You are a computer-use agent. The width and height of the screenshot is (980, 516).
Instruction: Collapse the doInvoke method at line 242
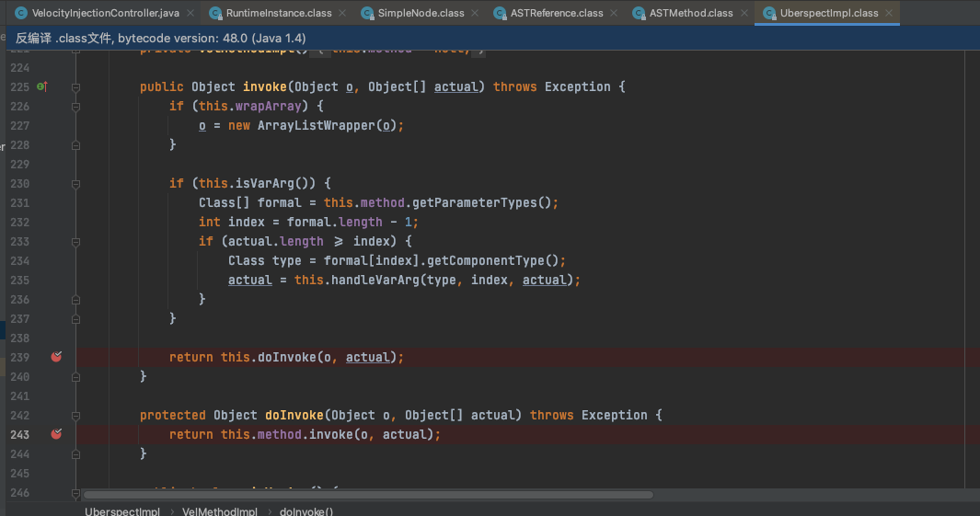tap(75, 416)
